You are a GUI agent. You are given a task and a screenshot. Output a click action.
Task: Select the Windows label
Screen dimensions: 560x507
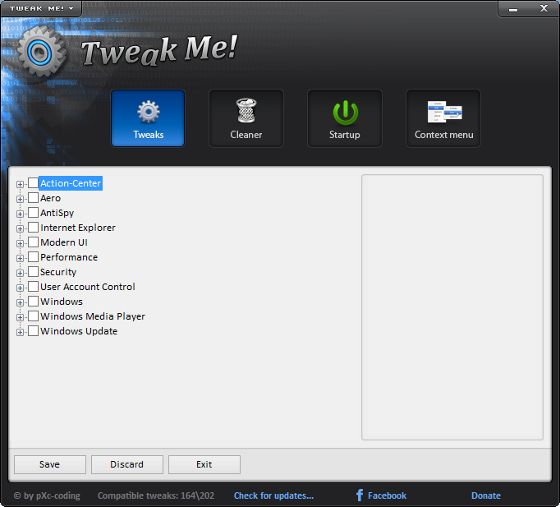(61, 302)
